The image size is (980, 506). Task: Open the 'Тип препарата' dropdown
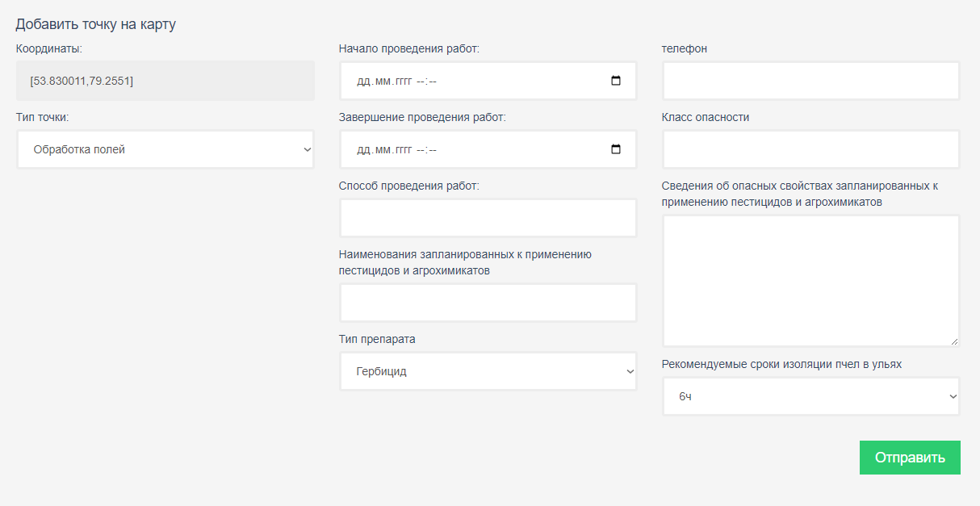click(488, 371)
